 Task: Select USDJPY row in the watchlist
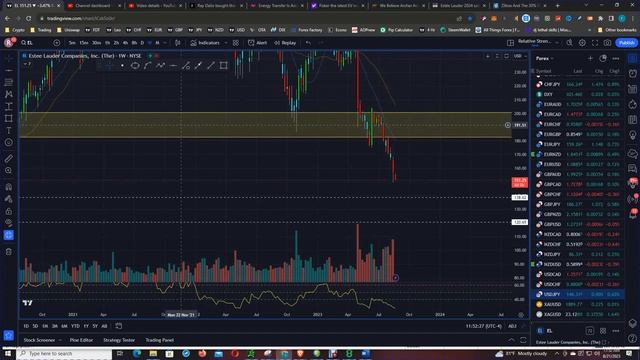578,294
